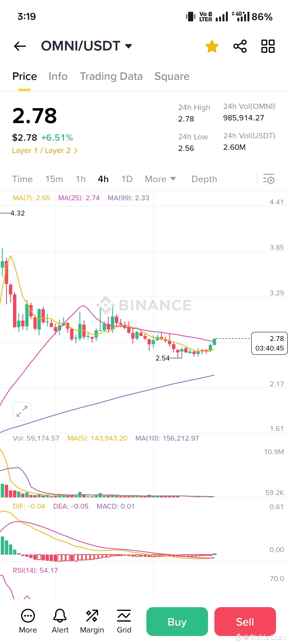Tap the green Buy button
The image size is (288, 644).
[x=177, y=622]
